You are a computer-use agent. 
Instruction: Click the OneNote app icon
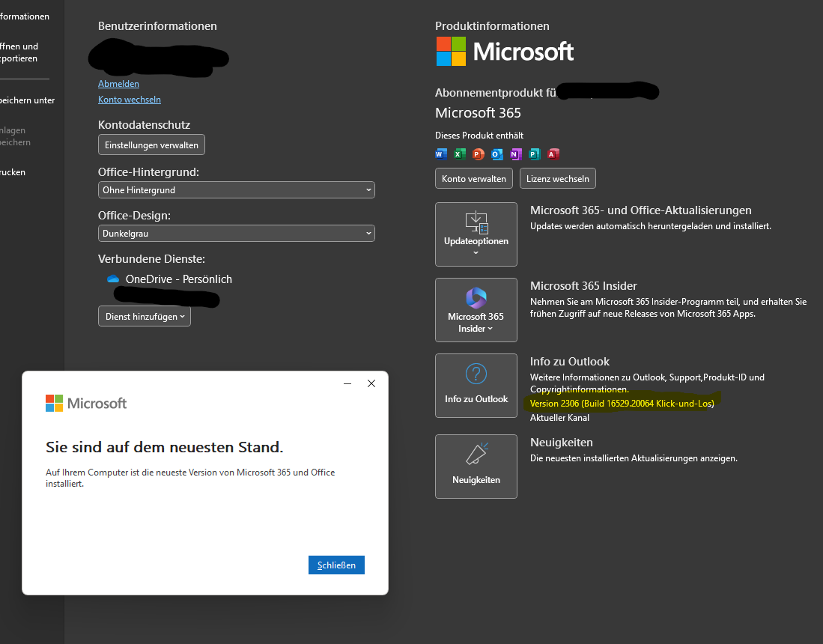516,154
